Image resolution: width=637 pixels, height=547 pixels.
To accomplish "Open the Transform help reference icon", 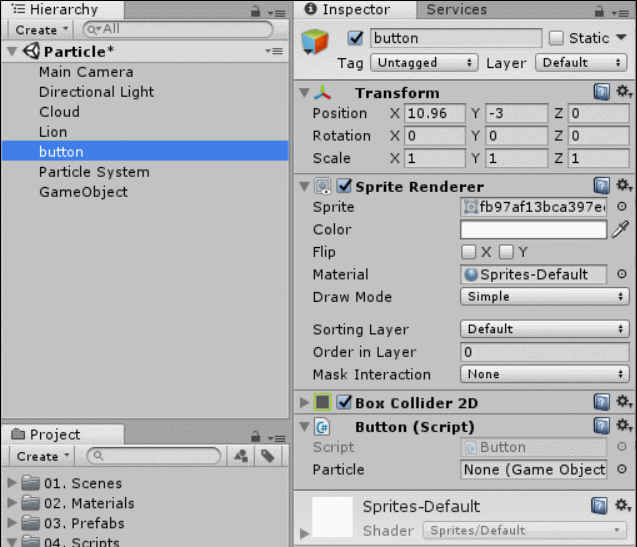I will coord(602,92).
